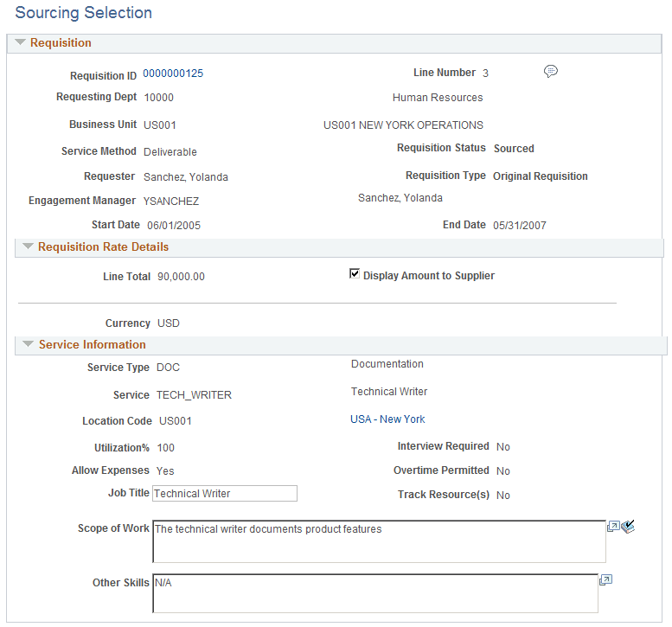This screenshot has width=672, height=627.
Task: Select the Requisition Status value Sourced
Action: (x=514, y=148)
